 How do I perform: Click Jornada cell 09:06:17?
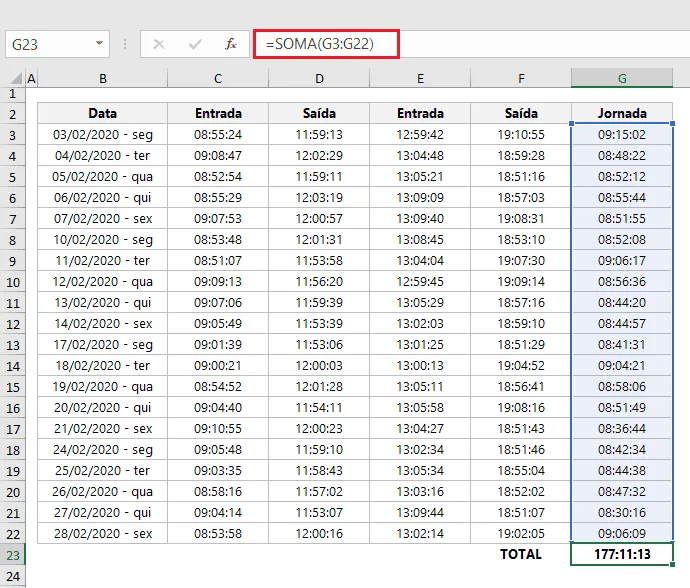(x=622, y=261)
